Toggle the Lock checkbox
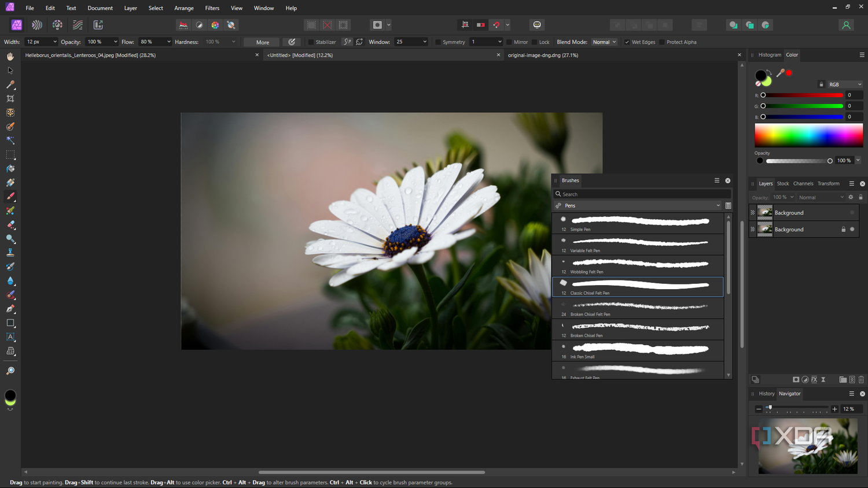 coord(535,42)
